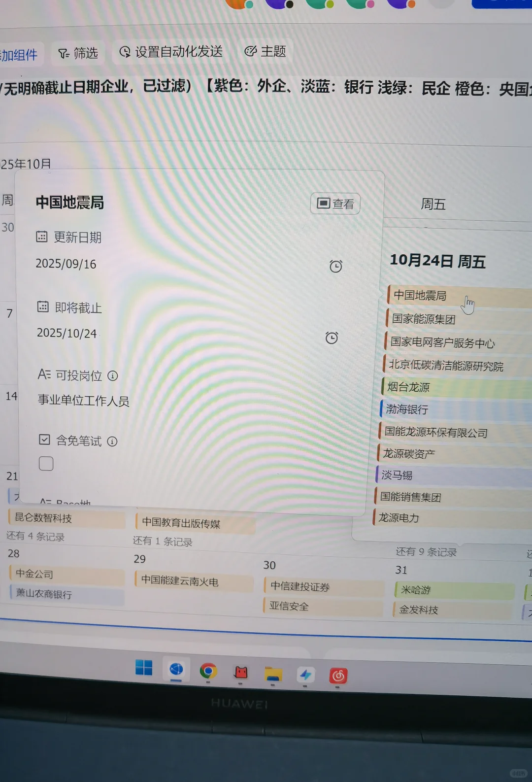
Task: Open the blue lightning app taskbar icon
Action: point(305,675)
